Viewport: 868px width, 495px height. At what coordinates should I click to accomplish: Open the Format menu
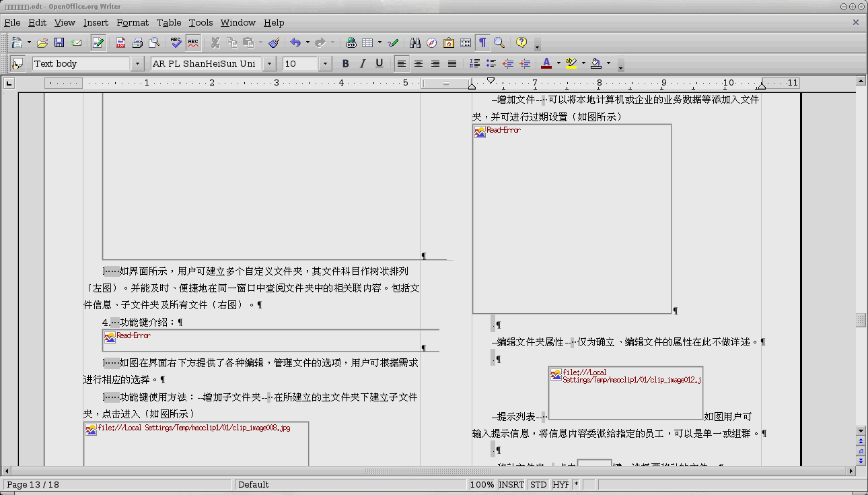(x=133, y=22)
